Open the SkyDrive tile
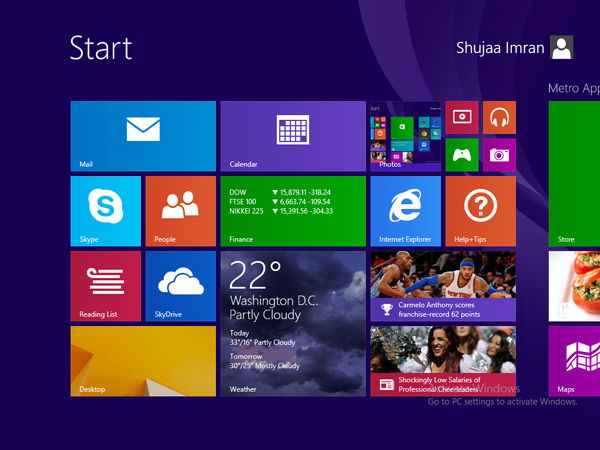The image size is (600, 450). coord(181,286)
